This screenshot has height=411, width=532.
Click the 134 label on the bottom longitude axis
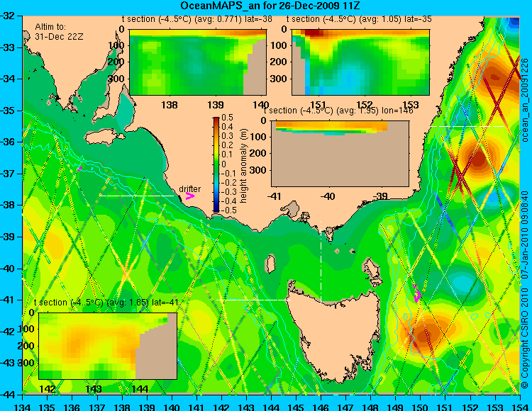point(23,407)
